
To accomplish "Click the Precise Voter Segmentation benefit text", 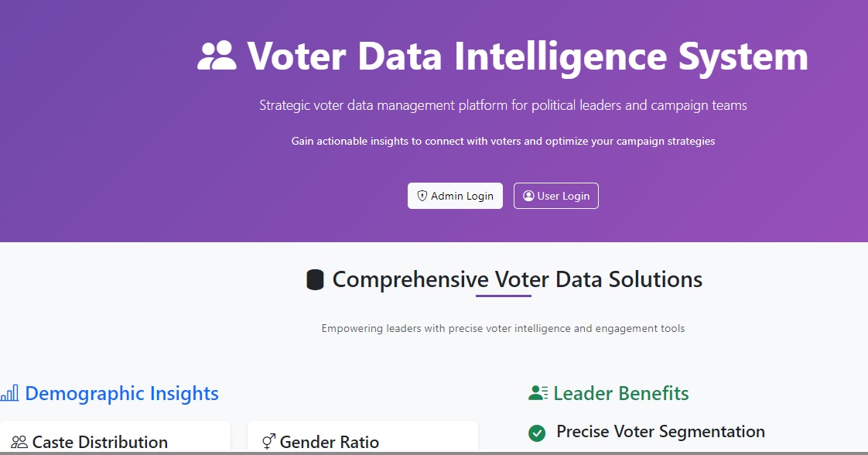I will [x=660, y=432].
